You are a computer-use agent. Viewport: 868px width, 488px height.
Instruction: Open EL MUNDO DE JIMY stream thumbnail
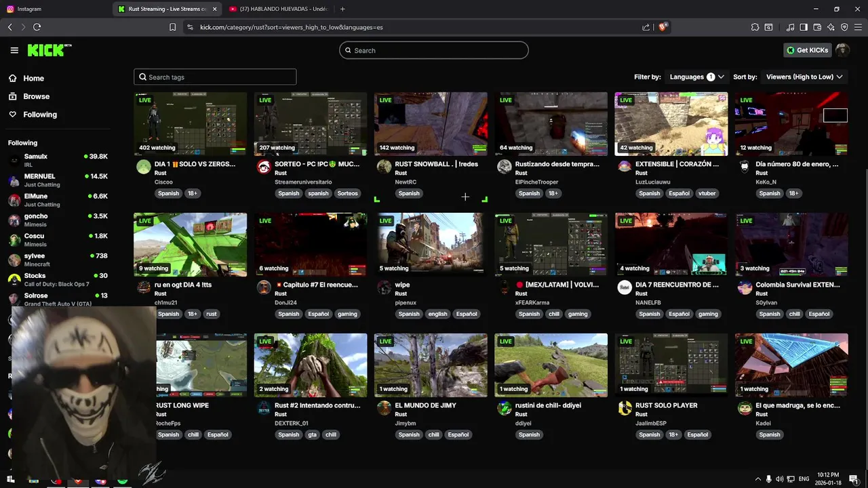(431, 365)
